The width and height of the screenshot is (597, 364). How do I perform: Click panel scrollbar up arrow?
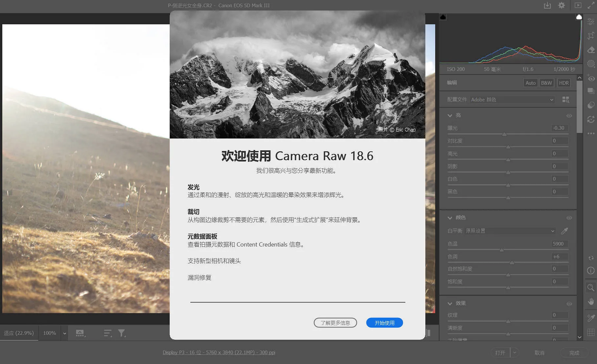coord(580,78)
